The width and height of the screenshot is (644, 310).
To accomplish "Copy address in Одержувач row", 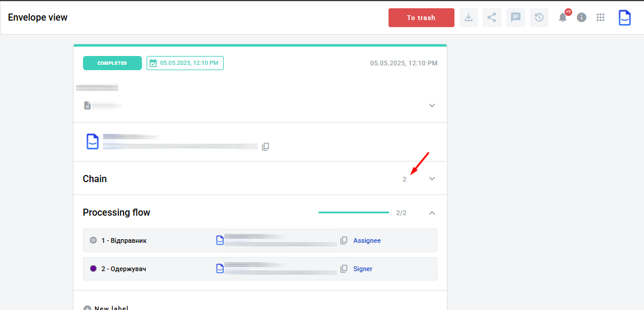I will (x=344, y=269).
